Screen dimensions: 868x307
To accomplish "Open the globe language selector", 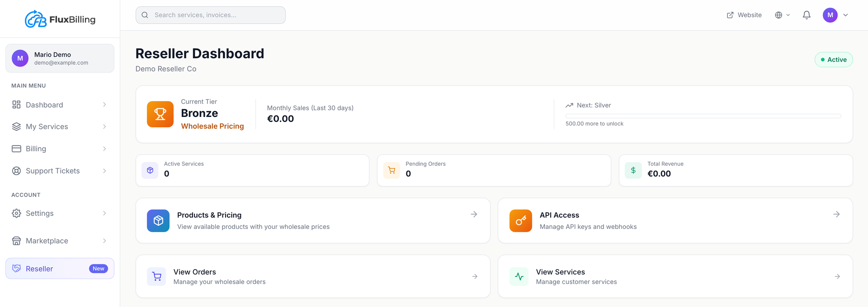I will click(x=783, y=15).
